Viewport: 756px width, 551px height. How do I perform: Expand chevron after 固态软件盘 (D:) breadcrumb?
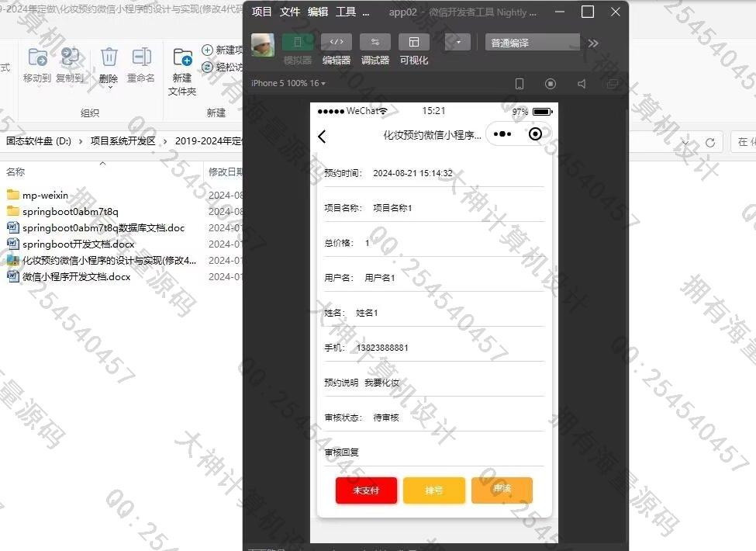[x=81, y=141]
